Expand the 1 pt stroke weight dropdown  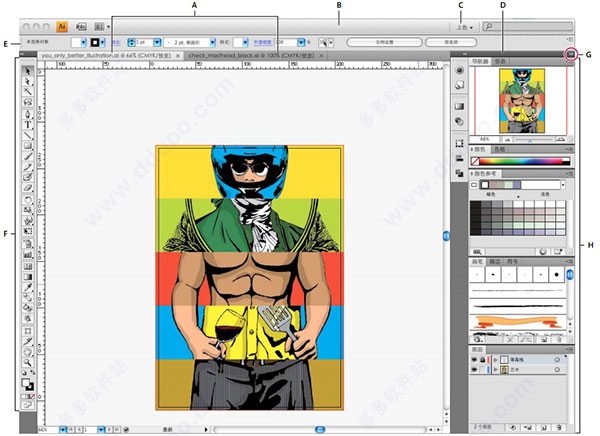157,42
